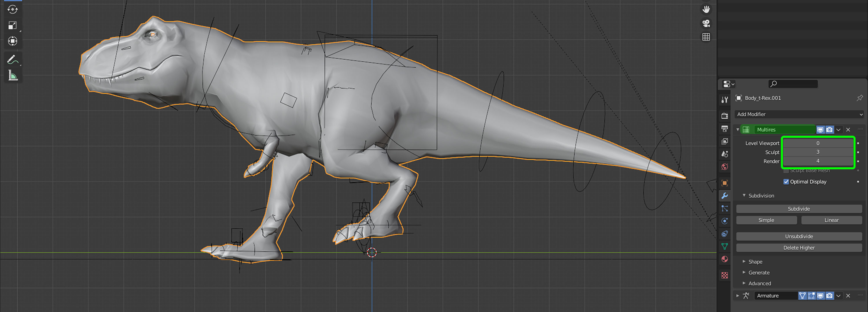
Task: Expand the Generate section
Action: pos(744,272)
